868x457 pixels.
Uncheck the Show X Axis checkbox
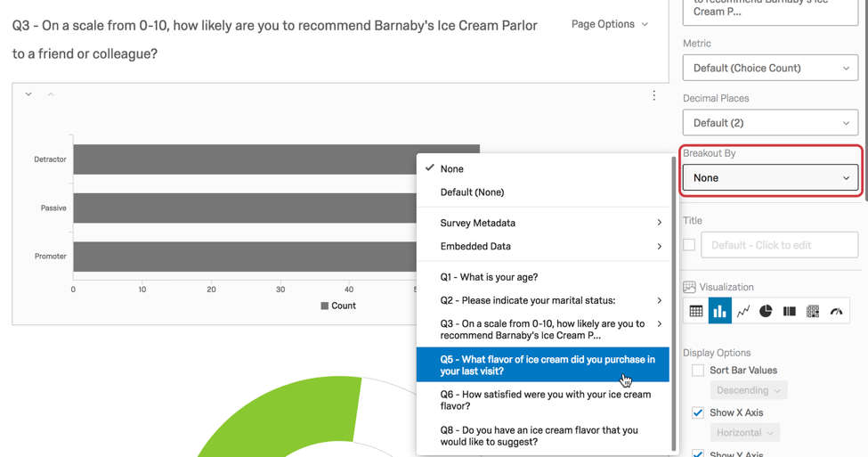click(698, 412)
